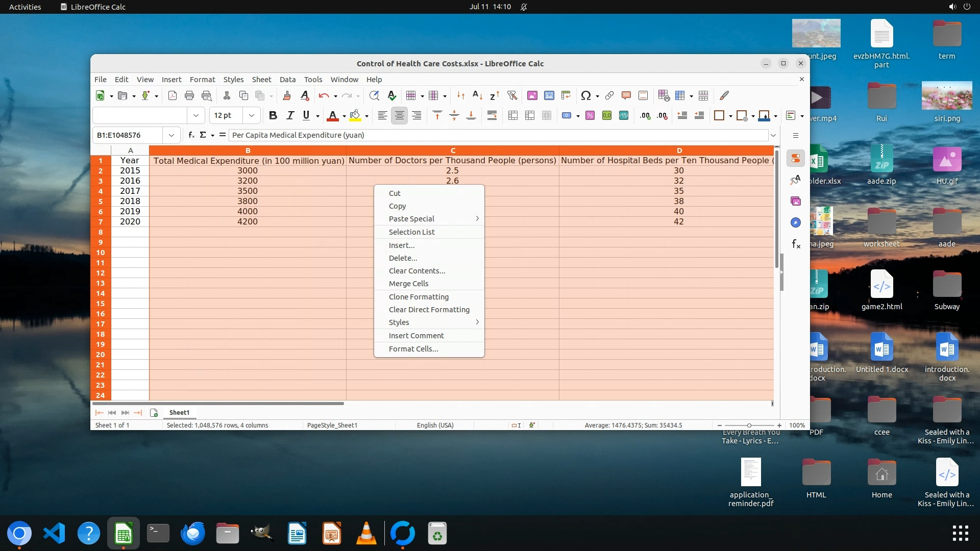Select the Sheet1 tab
The width and height of the screenshot is (980, 551).
(x=179, y=413)
